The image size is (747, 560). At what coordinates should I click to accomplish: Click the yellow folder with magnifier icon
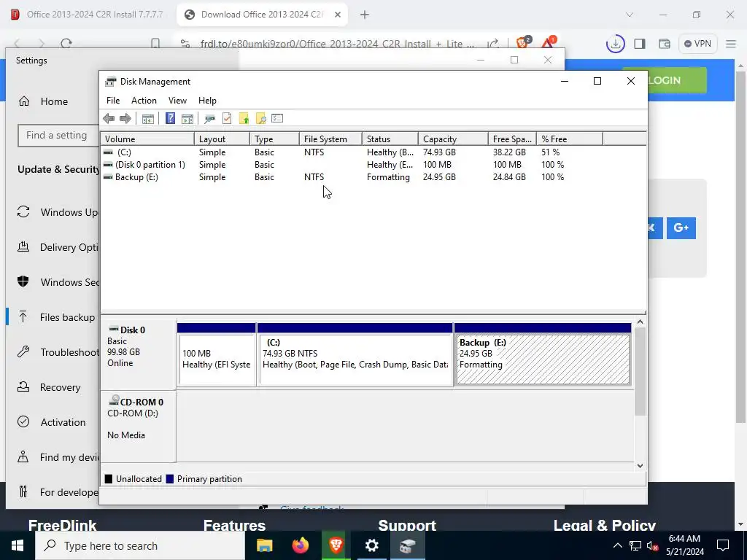pos(260,119)
